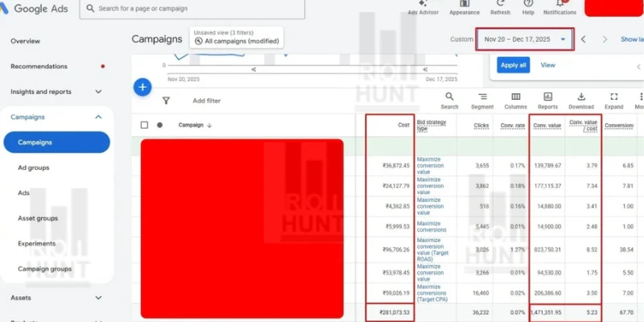
Task: Open the Help menu
Action: pos(528,7)
